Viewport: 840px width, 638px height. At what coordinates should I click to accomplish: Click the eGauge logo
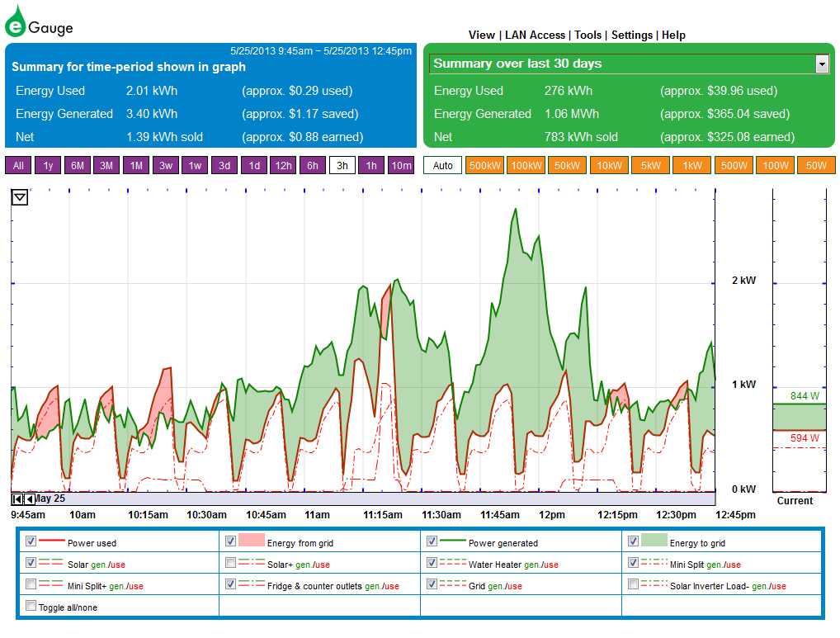[x=39, y=22]
